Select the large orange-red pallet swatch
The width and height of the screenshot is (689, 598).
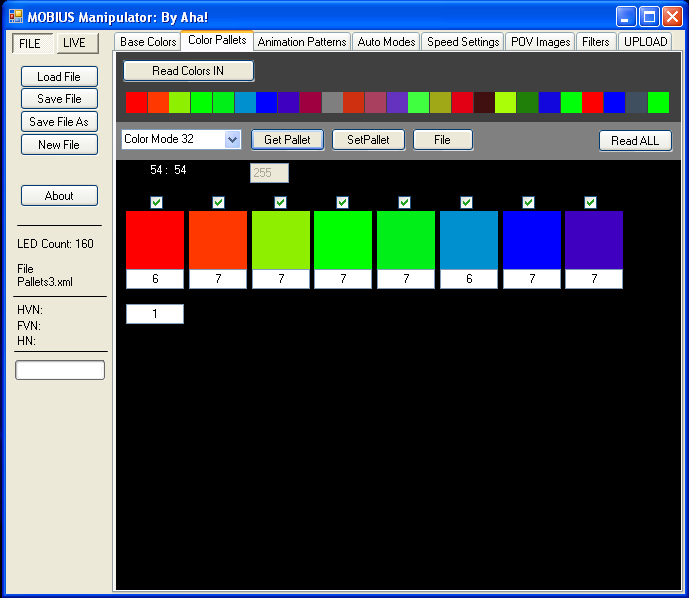point(218,240)
